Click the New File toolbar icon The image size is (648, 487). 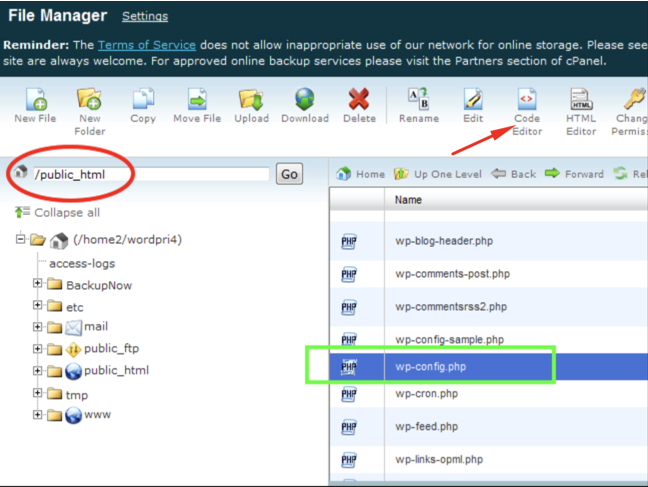(36, 99)
